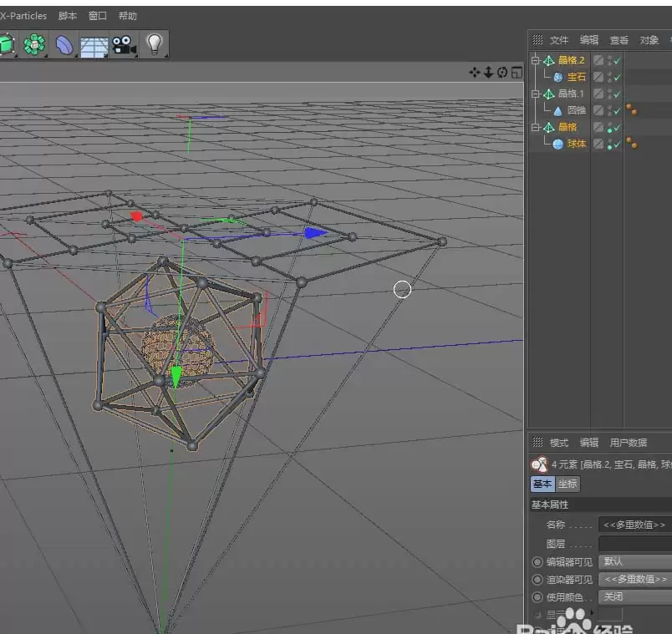Collapse the 晶格.2 hierarchy in the object manager
This screenshot has width=672, height=634.
click(x=534, y=58)
